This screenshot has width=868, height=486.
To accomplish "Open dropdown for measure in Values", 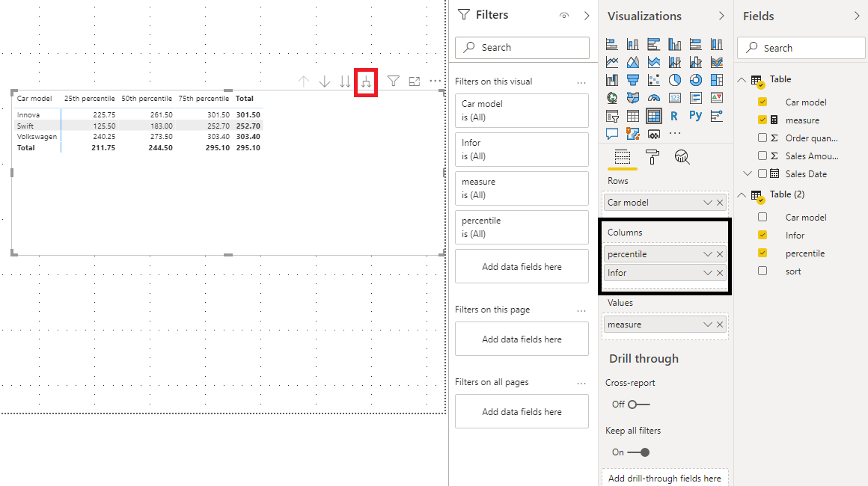I will pyautogui.click(x=707, y=324).
